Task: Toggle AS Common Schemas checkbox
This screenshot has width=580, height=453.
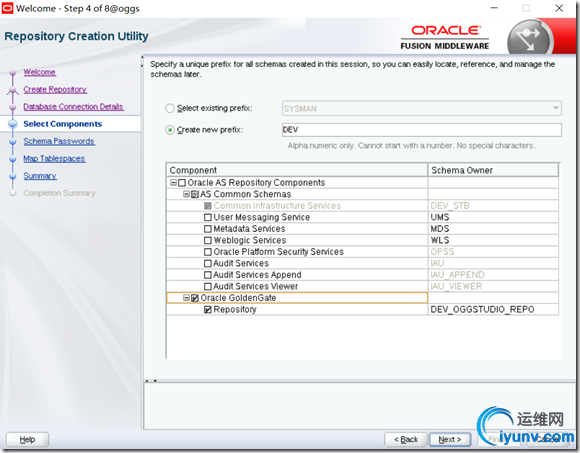Action: click(195, 194)
